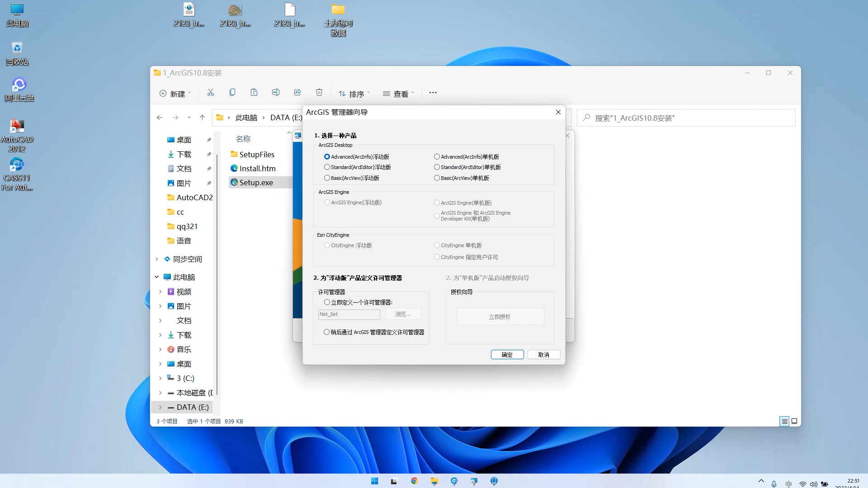Image resolution: width=868 pixels, height=488 pixels.
Task: Click the 确定 button in the wizard
Action: click(507, 354)
